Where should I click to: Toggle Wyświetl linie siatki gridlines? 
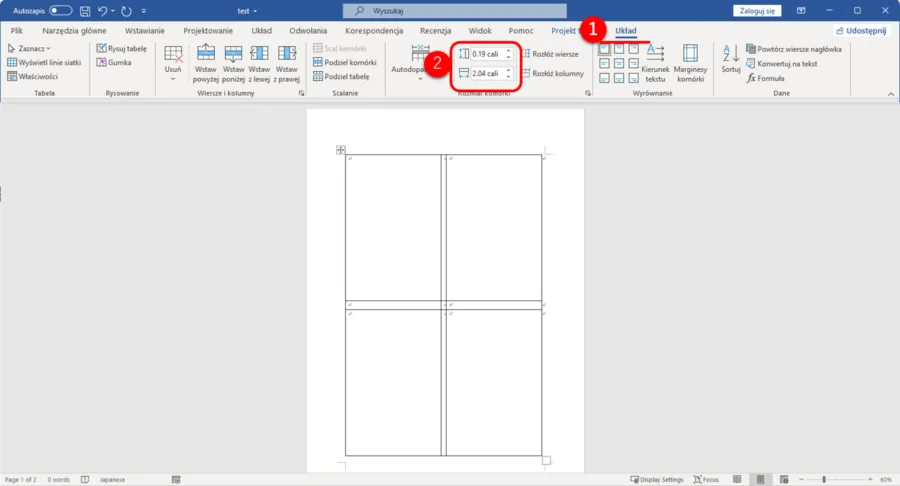coord(44,62)
